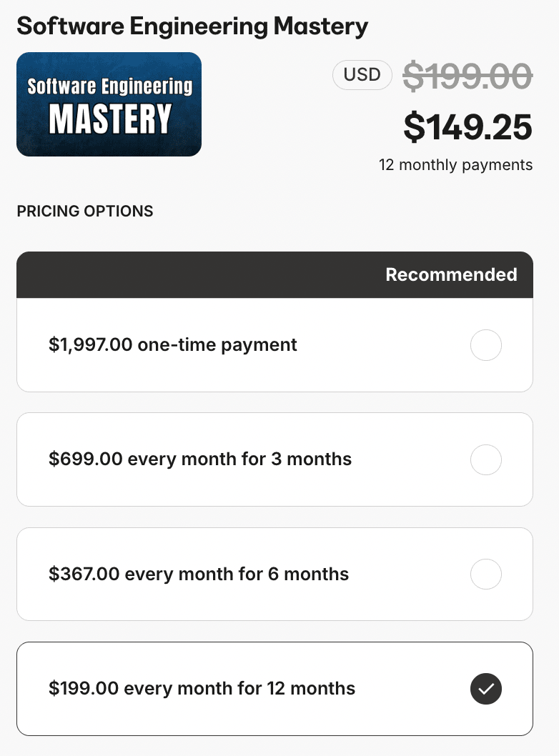Click the "one-time payment" text
The width and height of the screenshot is (559, 756).
tap(217, 345)
